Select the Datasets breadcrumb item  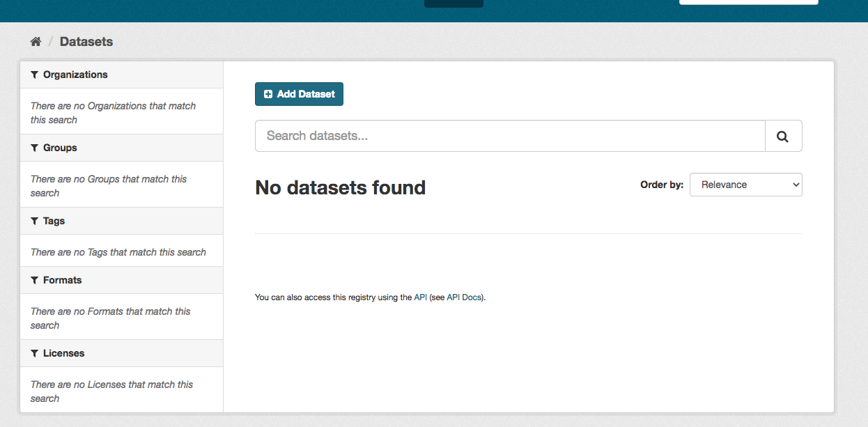pyautogui.click(x=86, y=41)
